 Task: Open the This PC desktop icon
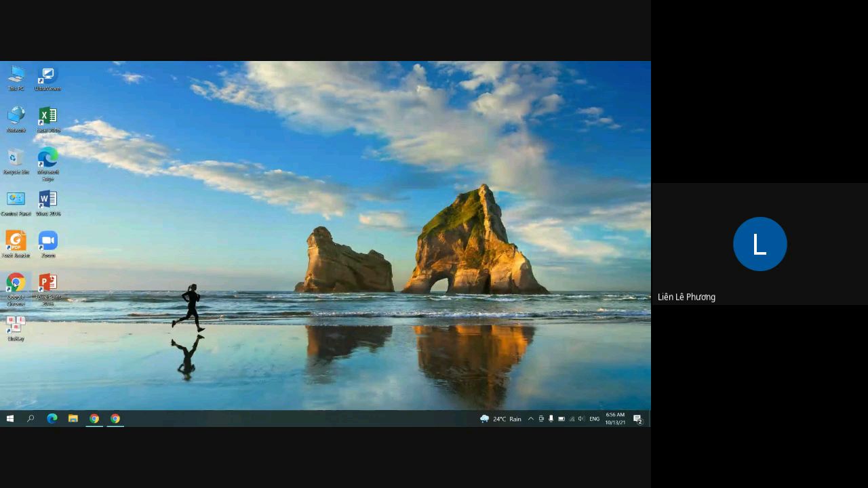[x=16, y=76]
